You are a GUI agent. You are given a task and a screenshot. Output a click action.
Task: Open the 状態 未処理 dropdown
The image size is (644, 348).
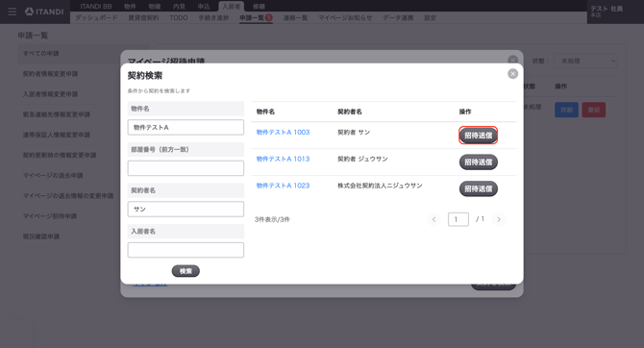pos(585,61)
